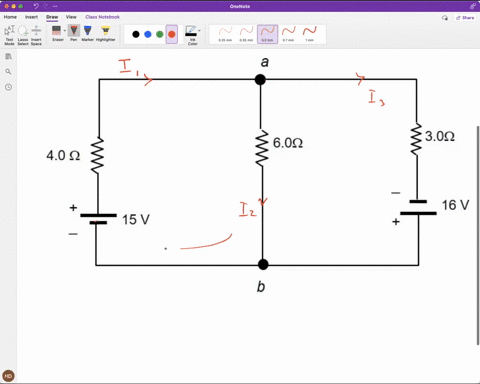Pick the green ink color
Viewport: 480px width, 384px height.
click(160, 34)
